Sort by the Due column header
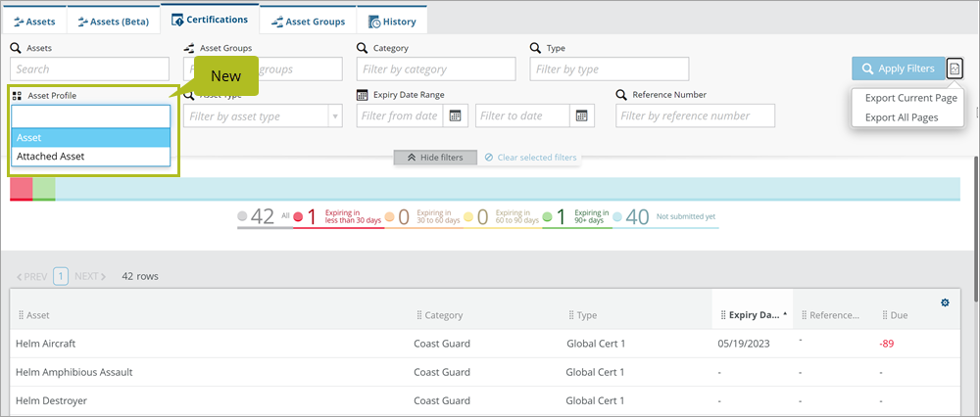Image resolution: width=980 pixels, height=417 pixels. click(899, 315)
